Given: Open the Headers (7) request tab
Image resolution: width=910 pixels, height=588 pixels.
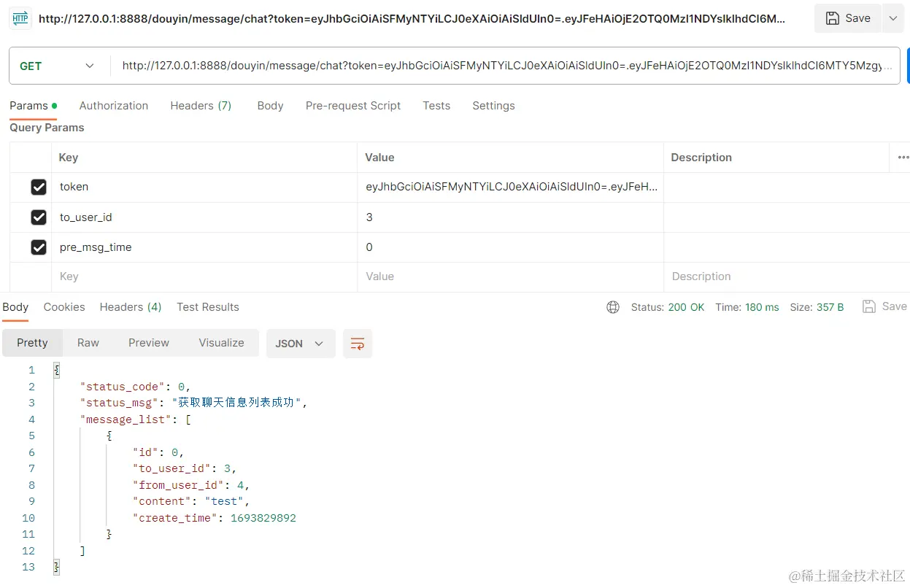Looking at the screenshot, I should [201, 106].
